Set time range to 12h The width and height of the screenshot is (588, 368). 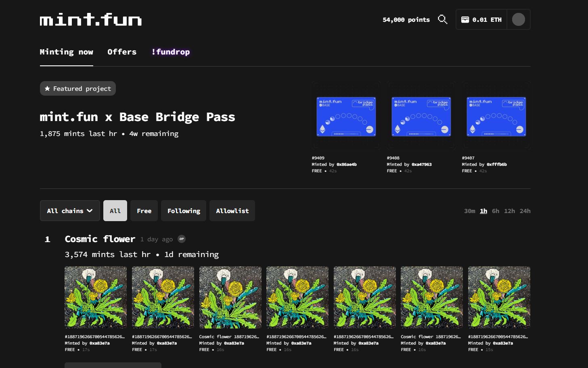point(509,211)
